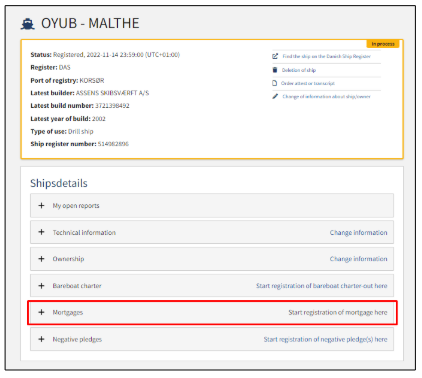The width and height of the screenshot is (422, 378).
Task: Open Find the ship on the Danish Ship Register
Action: coord(326,56)
